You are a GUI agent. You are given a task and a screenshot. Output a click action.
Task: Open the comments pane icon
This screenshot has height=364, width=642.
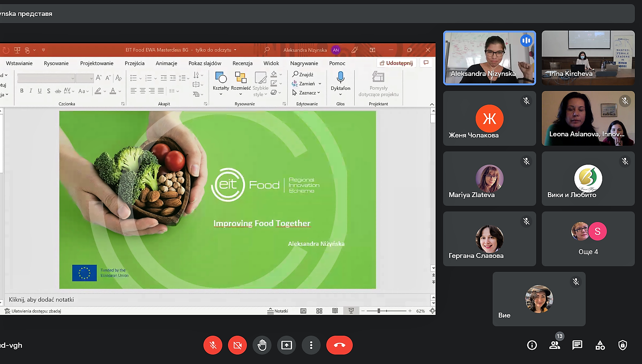click(x=426, y=63)
